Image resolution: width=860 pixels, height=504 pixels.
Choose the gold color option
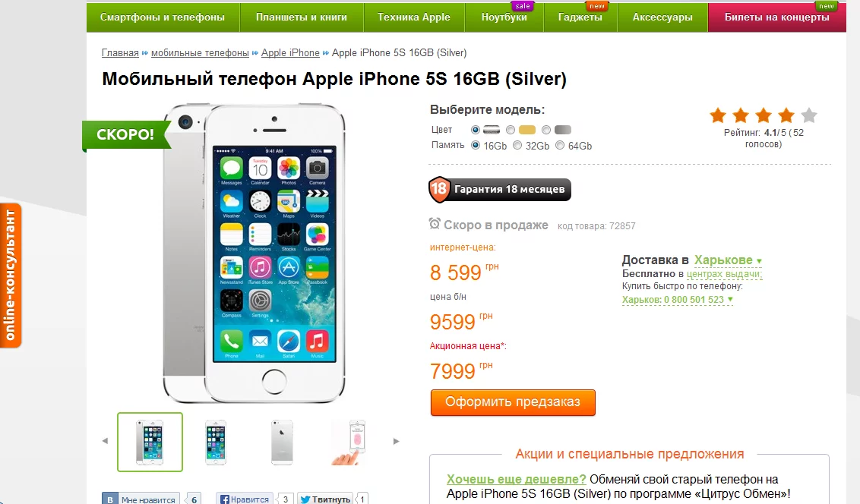pos(511,130)
